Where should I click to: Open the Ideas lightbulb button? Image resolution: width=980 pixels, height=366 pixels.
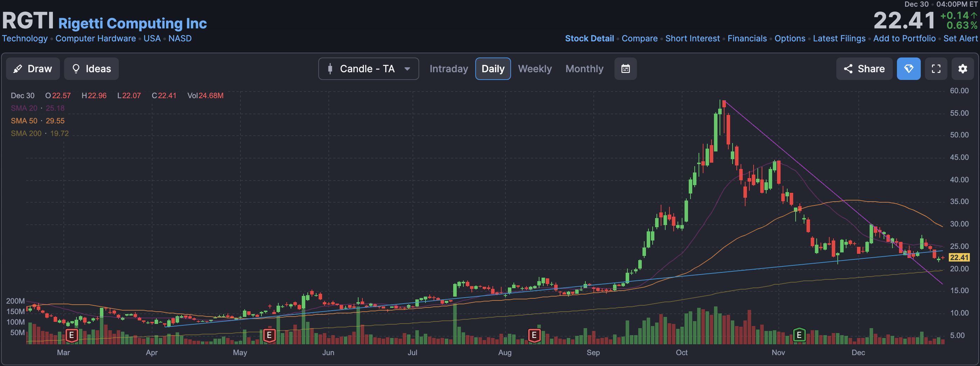(91, 69)
